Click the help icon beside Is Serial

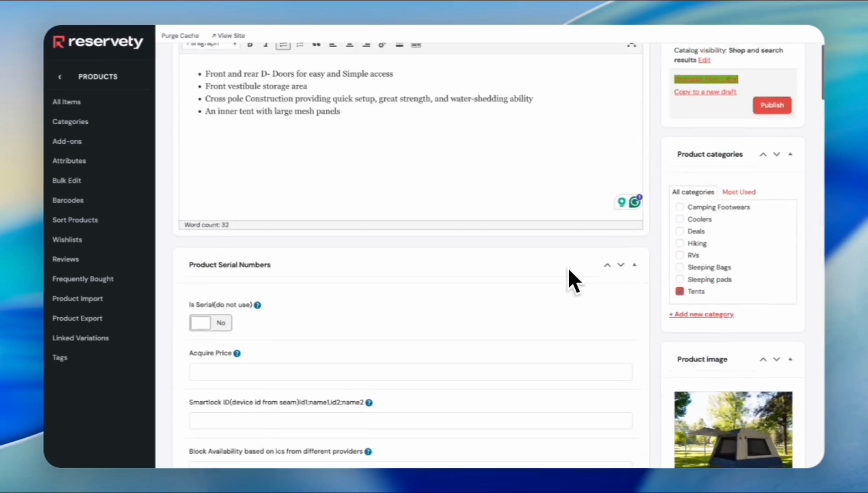[258, 305]
